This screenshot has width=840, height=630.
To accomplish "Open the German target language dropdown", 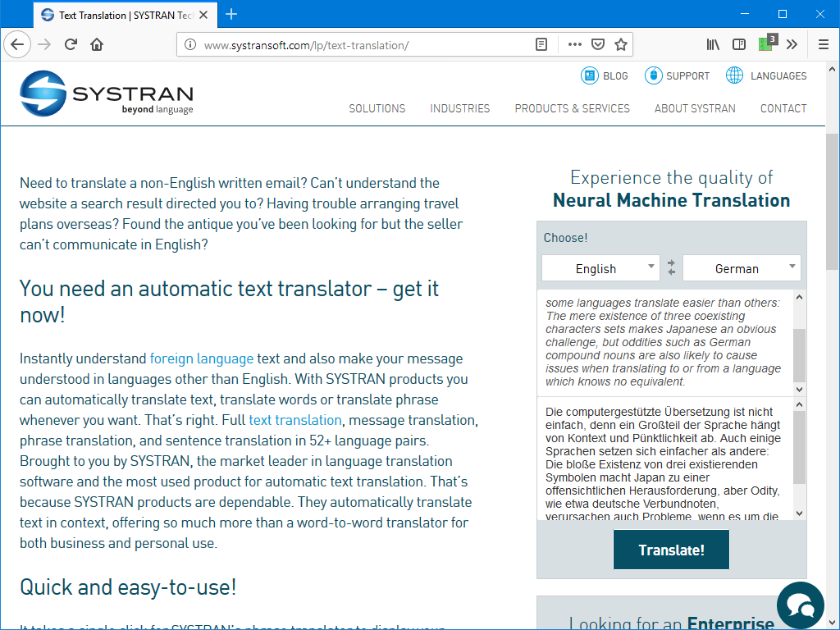I will pyautogui.click(x=742, y=268).
